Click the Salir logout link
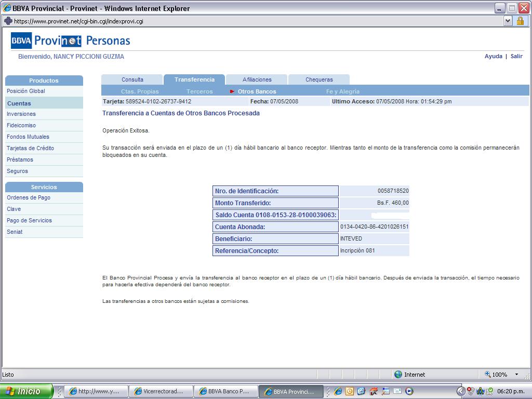 pyautogui.click(x=516, y=56)
